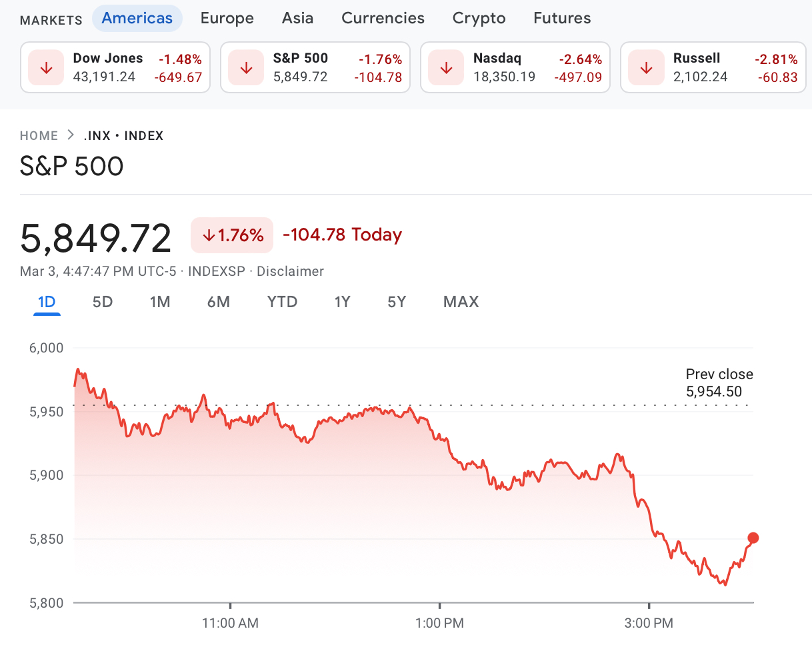Click the red endpoint dot on the chart
812x649 pixels.
753,538
